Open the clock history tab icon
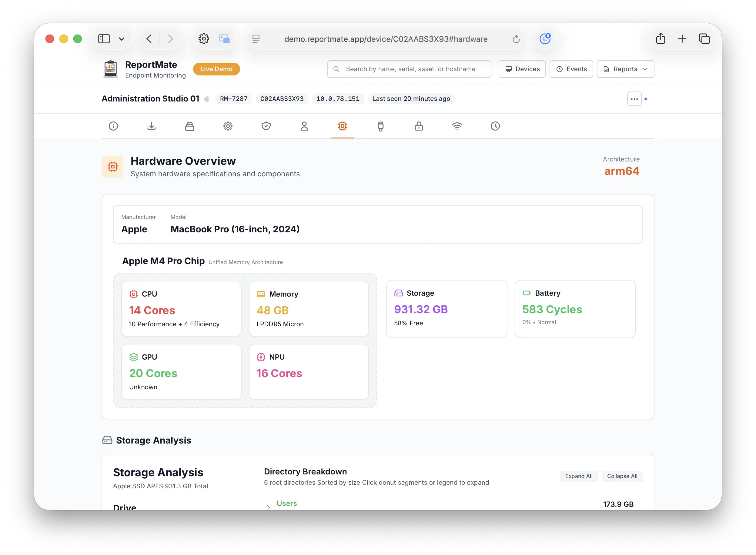Image resolution: width=756 pixels, height=555 pixels. pyautogui.click(x=495, y=126)
